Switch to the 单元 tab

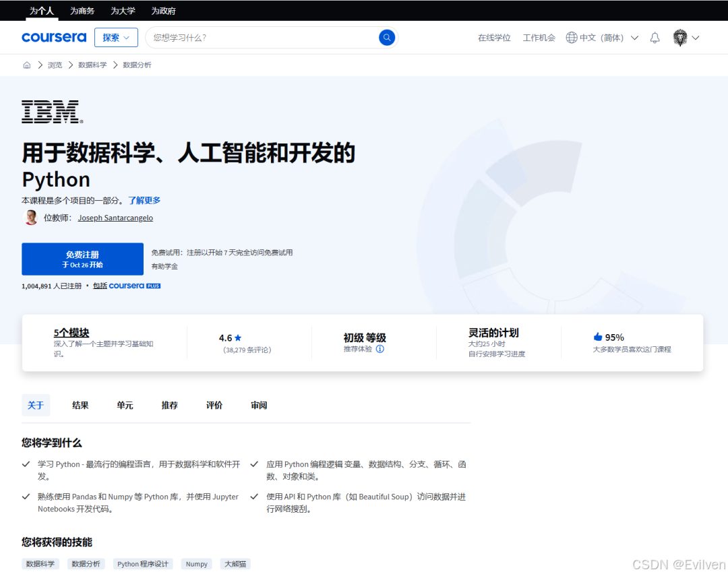click(x=125, y=405)
